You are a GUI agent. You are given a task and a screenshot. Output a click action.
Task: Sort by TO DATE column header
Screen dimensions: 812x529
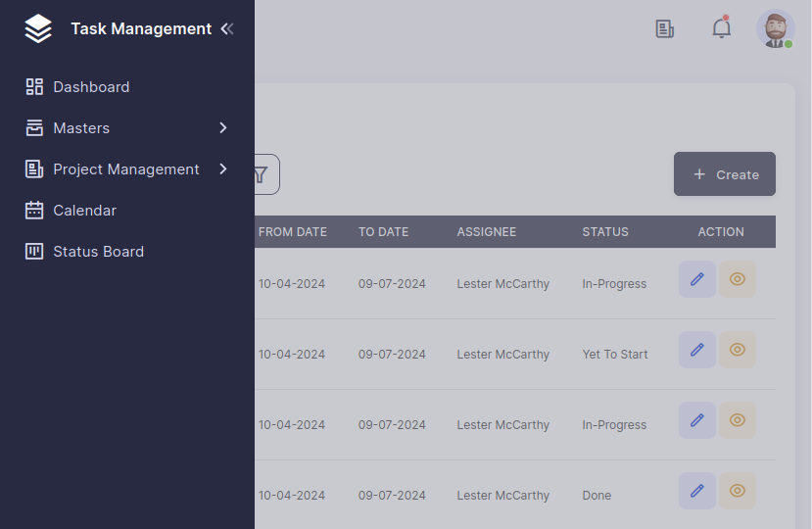[383, 232]
